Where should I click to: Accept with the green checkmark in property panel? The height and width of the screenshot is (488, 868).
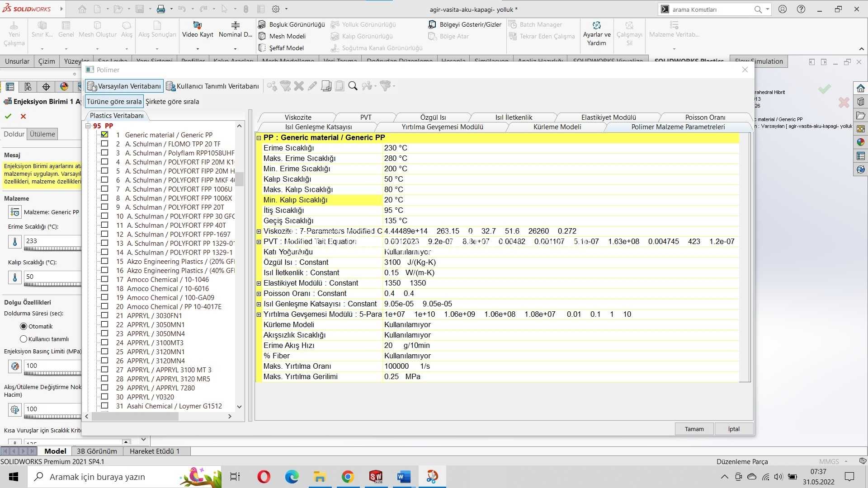[x=8, y=116]
